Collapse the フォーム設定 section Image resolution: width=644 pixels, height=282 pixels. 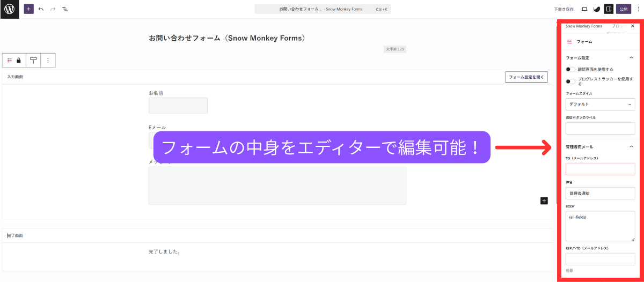[x=631, y=57]
